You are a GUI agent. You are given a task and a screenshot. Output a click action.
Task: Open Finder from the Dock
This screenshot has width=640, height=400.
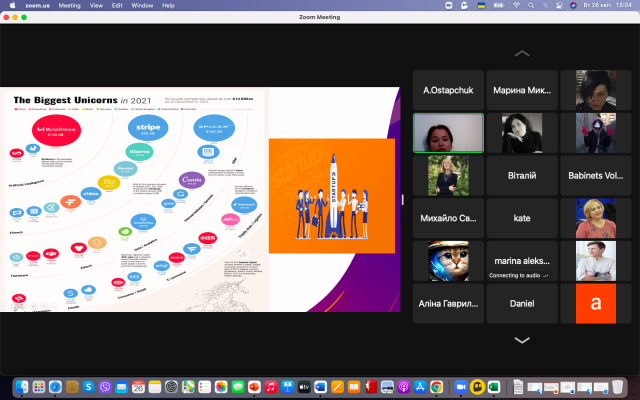pyautogui.click(x=22, y=386)
